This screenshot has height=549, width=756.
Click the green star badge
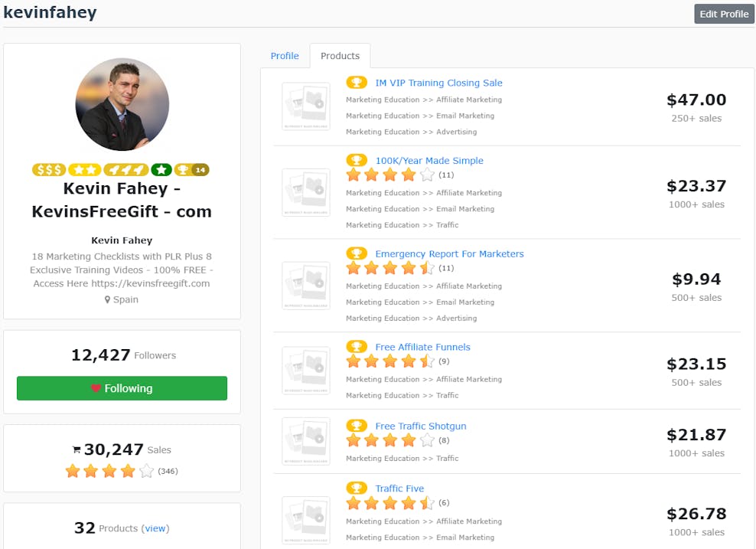click(x=161, y=170)
